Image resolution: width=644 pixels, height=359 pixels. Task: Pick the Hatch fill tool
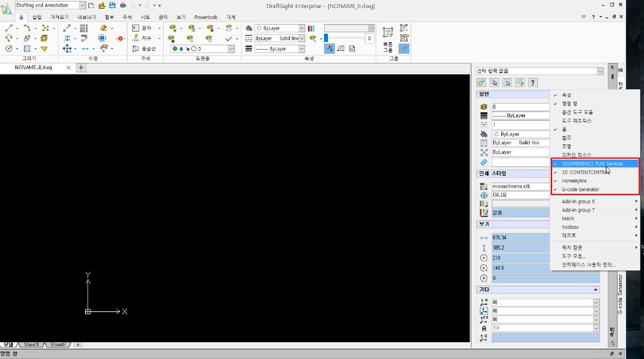point(27,48)
